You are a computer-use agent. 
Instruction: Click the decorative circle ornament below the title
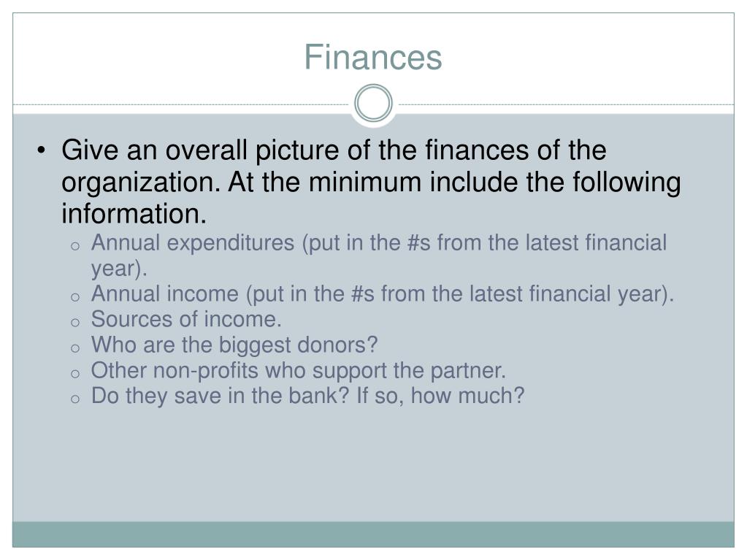pos(374,104)
